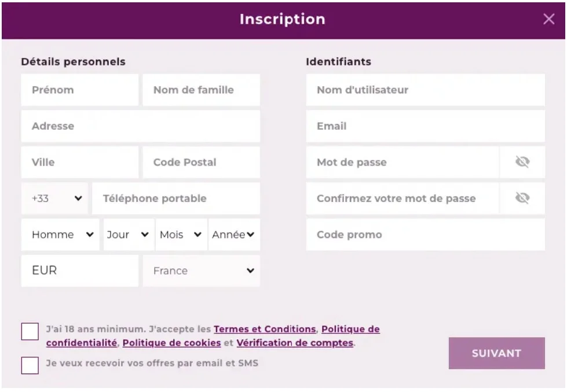Open the Termes et Conditions link
The height and width of the screenshot is (392, 567).
click(x=265, y=329)
